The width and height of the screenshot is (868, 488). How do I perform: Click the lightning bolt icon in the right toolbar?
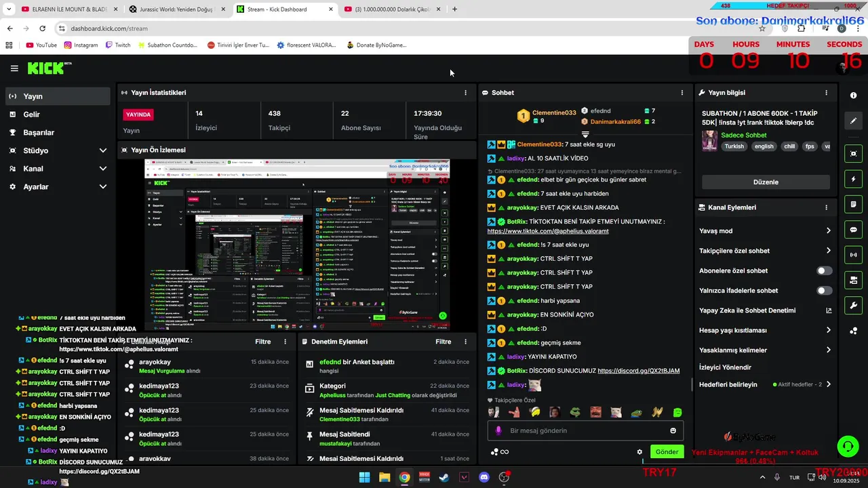pyautogui.click(x=853, y=179)
